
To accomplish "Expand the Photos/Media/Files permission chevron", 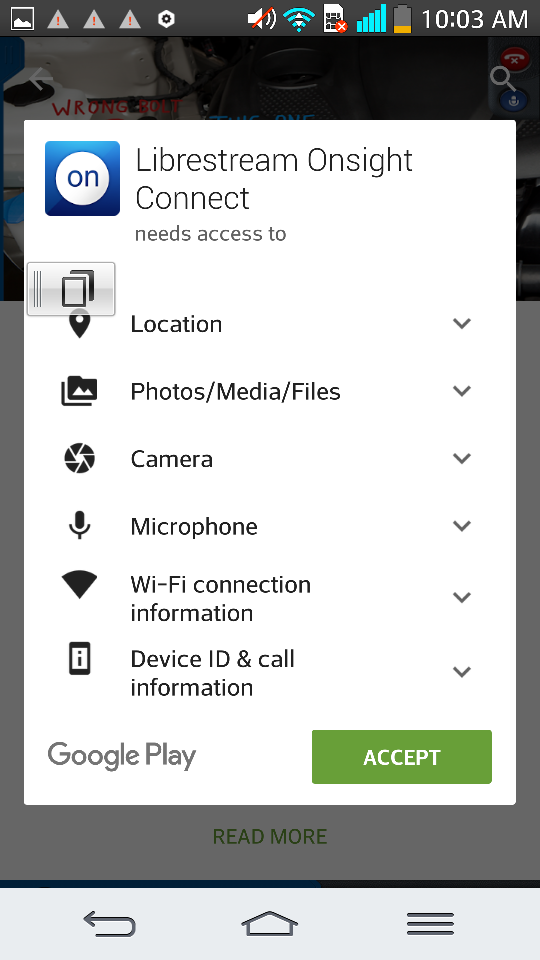I will [462, 391].
